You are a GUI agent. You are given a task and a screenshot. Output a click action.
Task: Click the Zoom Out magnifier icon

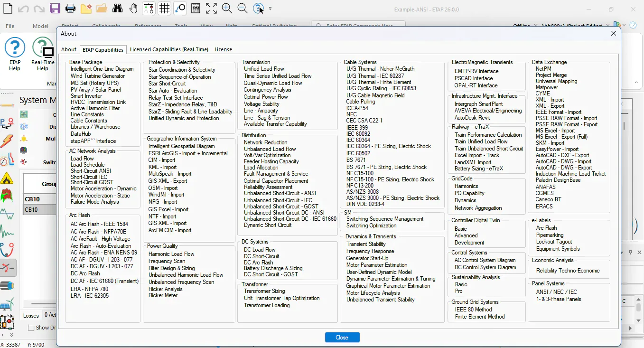[x=243, y=8]
